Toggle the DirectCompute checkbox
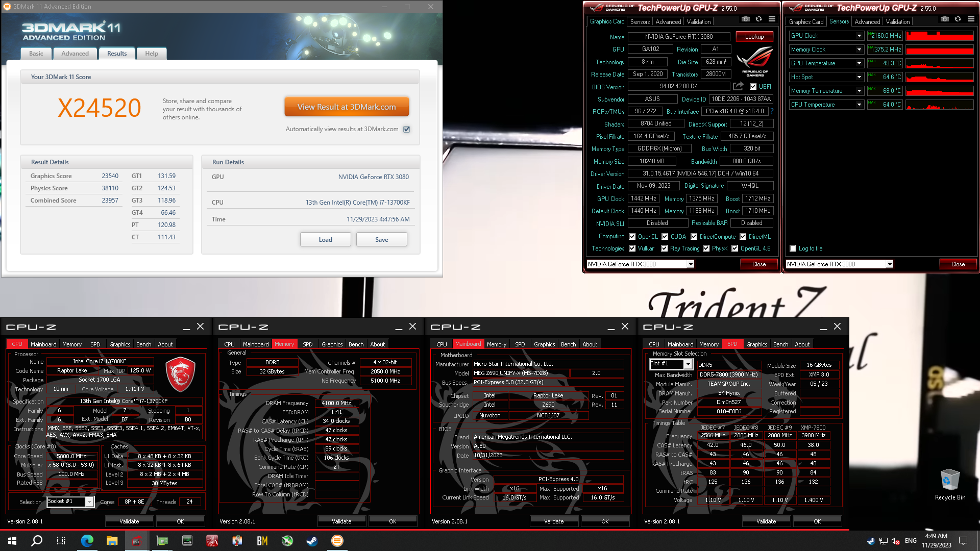The image size is (980, 551). [x=694, y=237]
